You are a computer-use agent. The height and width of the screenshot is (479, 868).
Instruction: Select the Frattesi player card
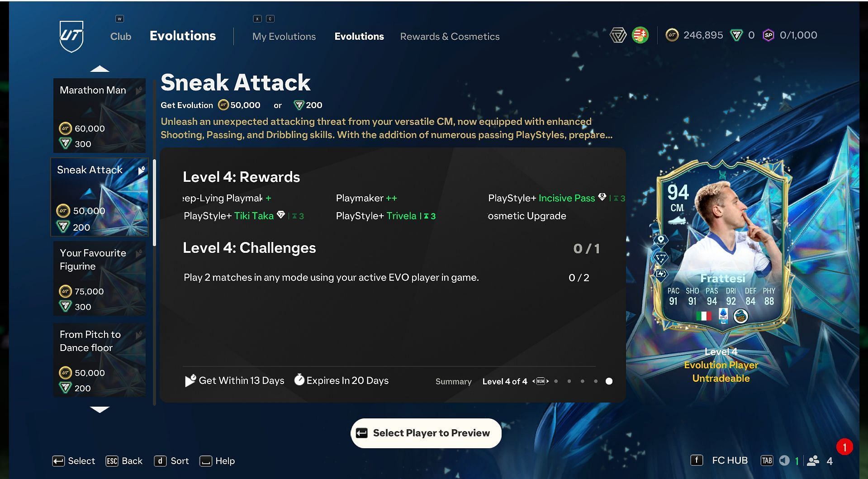click(721, 248)
